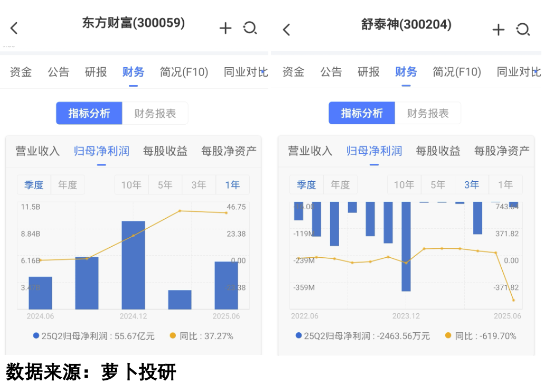Screen dimensions: 544x392
Task: Select 1年 range on 舒泰神 chart
Action: tap(505, 185)
